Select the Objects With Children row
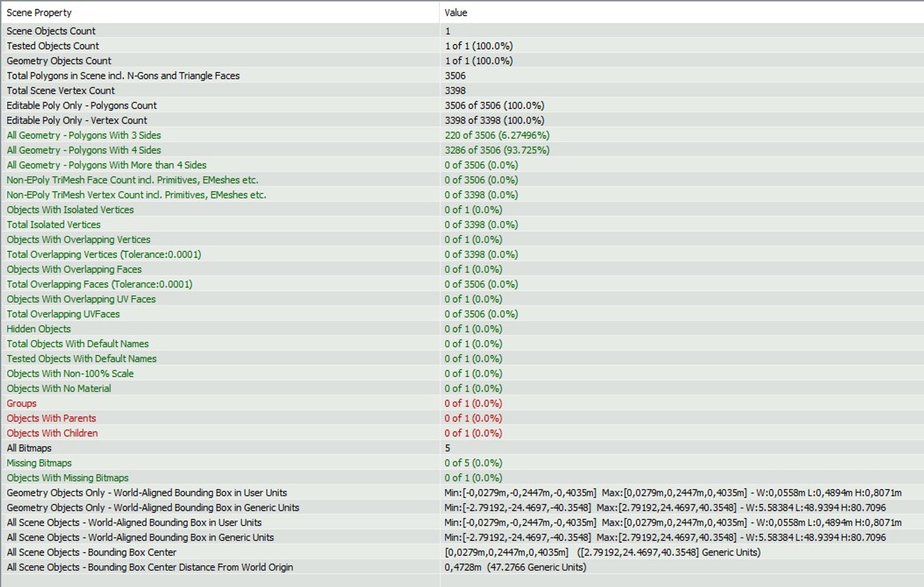 tap(462, 433)
